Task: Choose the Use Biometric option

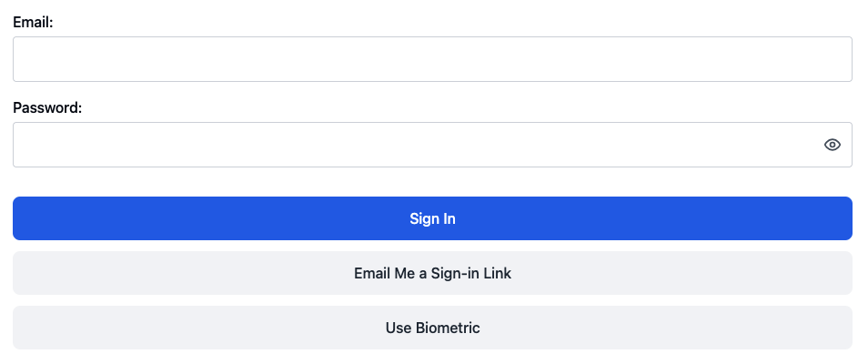Action: [432, 328]
